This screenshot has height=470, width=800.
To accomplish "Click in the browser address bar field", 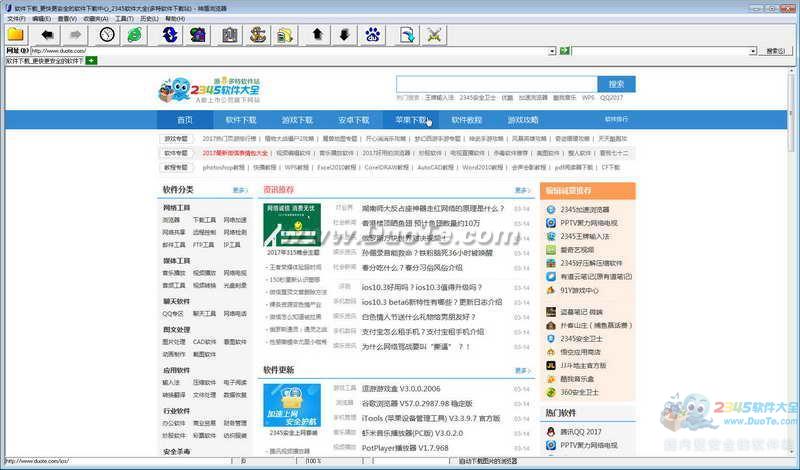I will [x=290, y=51].
